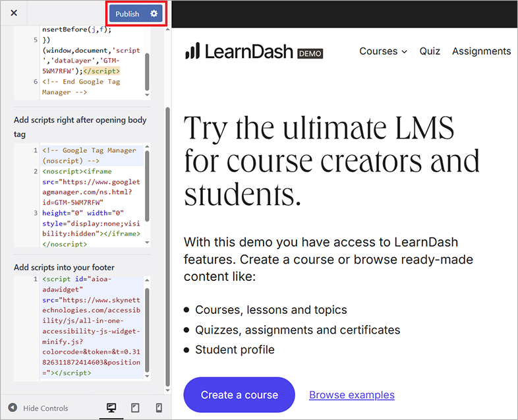
Task: Click the sidebar scroll-down arrow
Action: pyautogui.click(x=167, y=390)
